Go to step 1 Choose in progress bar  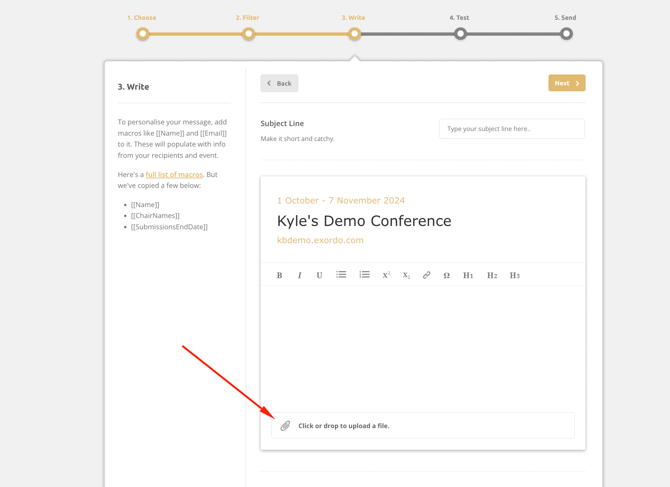pos(143,34)
